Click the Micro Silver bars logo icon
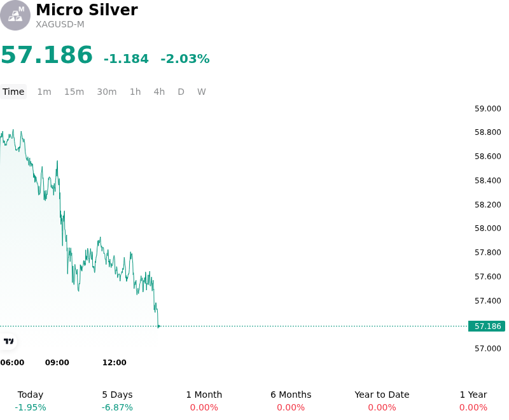 point(15,15)
